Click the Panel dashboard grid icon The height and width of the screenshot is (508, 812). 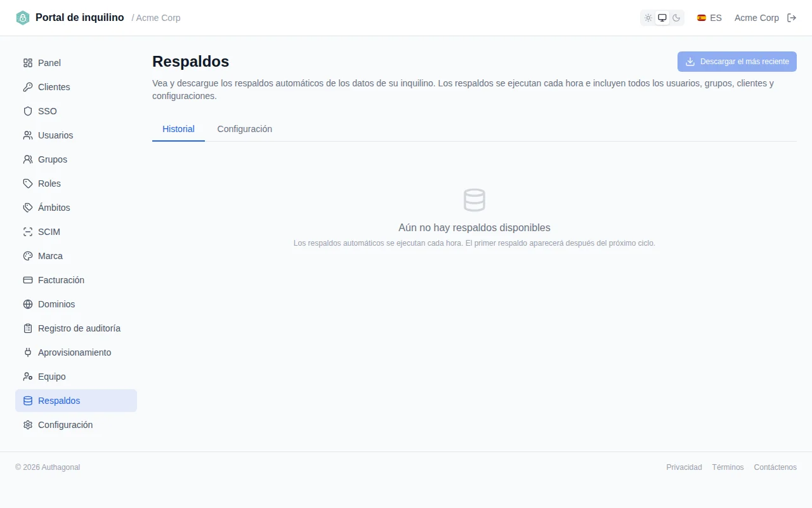coord(28,63)
